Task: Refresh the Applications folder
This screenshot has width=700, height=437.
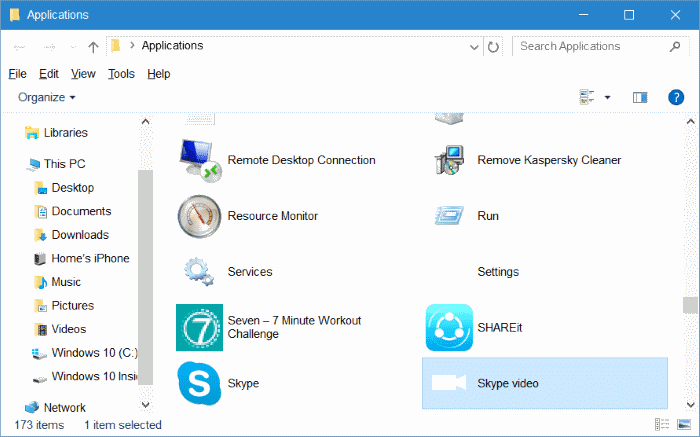Action: pyautogui.click(x=493, y=46)
